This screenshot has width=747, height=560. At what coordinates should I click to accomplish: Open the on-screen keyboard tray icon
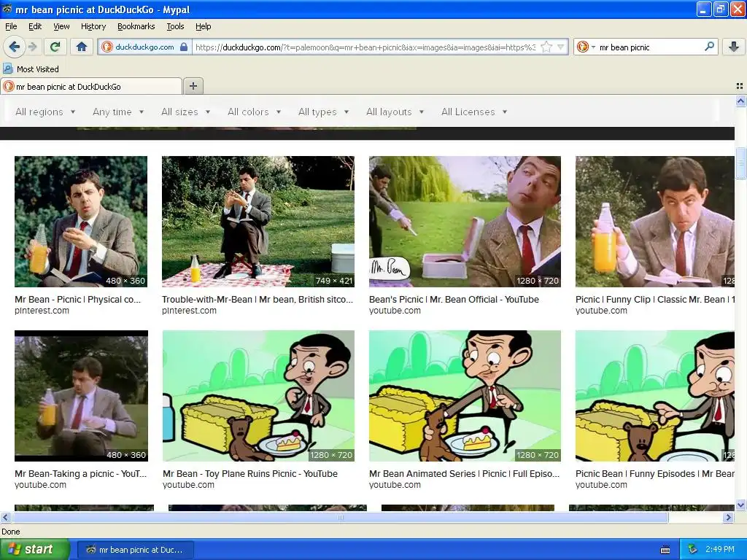[x=665, y=550]
